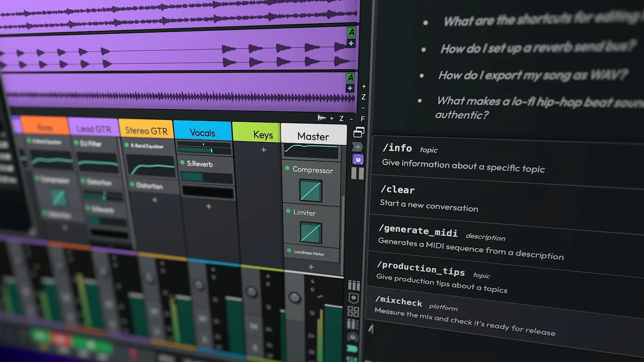Ask 'How do I export my song as WAV?'
The height and width of the screenshot is (362, 644).
pyautogui.click(x=533, y=75)
